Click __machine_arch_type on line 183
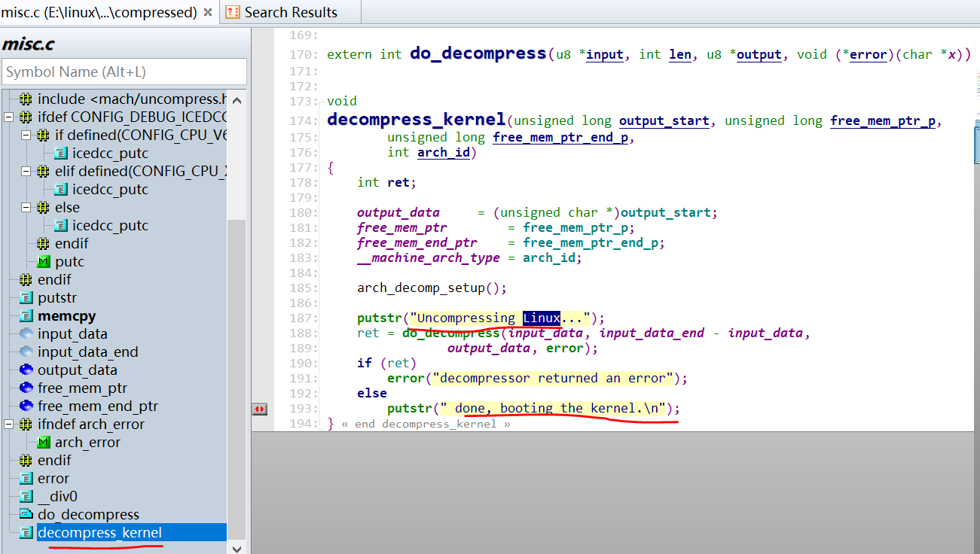The width and height of the screenshot is (980, 554). (x=428, y=257)
